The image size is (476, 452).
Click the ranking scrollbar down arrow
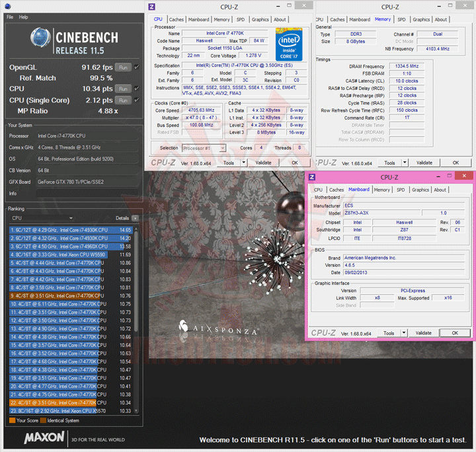coord(136,411)
